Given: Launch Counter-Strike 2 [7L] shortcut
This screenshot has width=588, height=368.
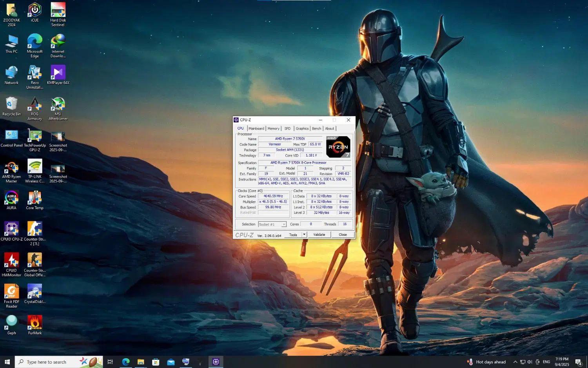Looking at the screenshot, I should click(34, 234).
